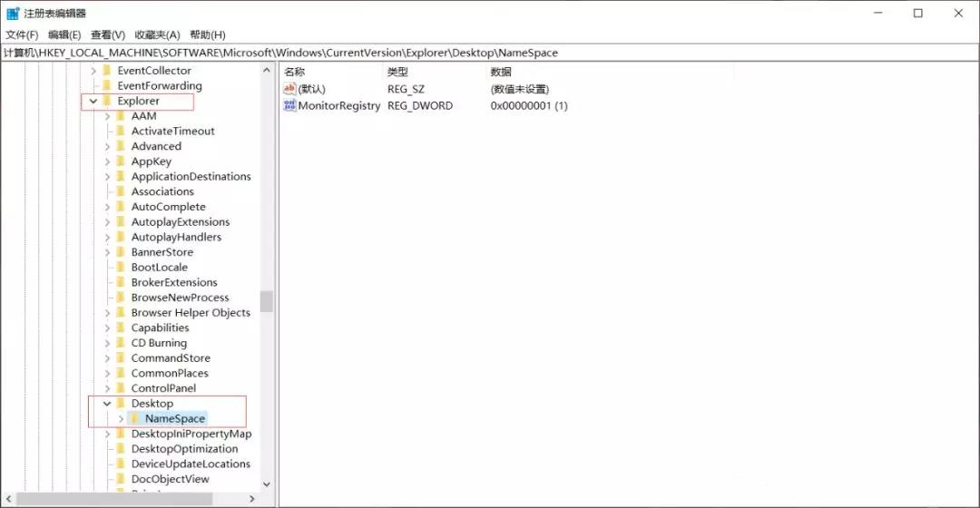Open the 文件(F) menu
The image size is (980, 508).
(x=22, y=35)
